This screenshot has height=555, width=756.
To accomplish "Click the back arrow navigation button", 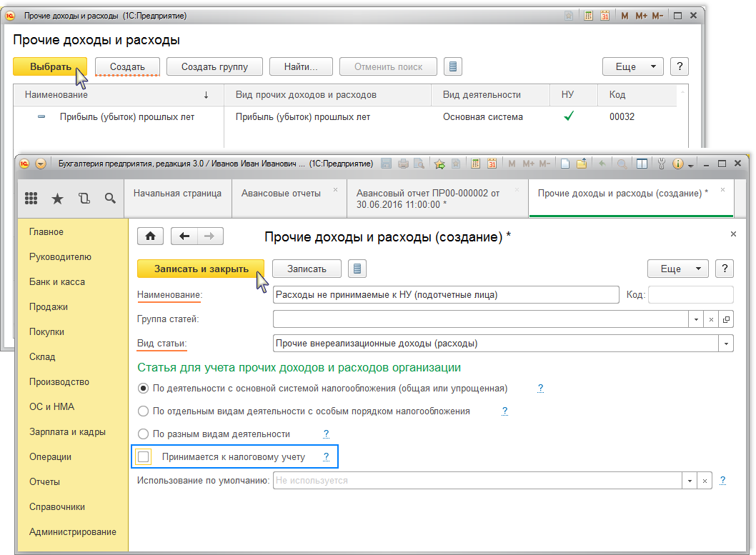I will coord(184,236).
